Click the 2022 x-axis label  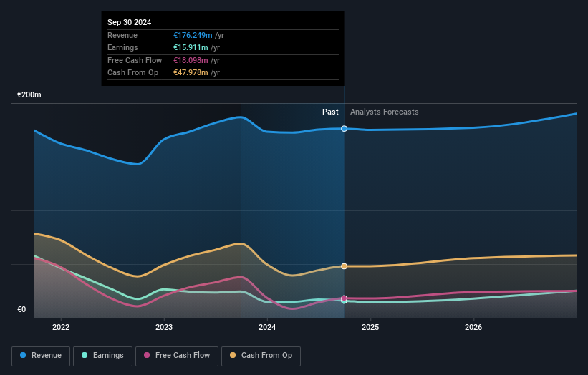tap(61, 327)
